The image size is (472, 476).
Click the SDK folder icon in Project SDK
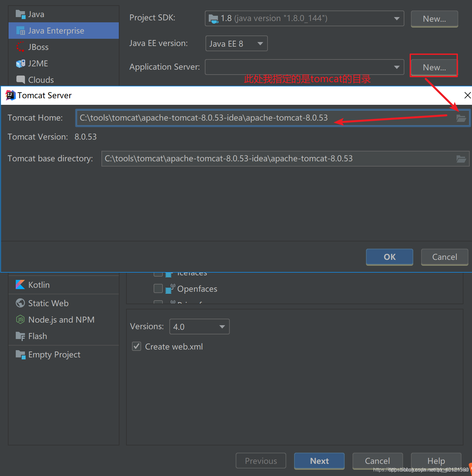click(214, 19)
